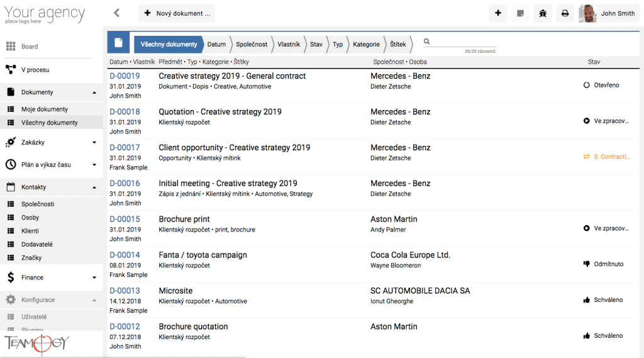Click the Odmítnuto thumbs-down icon

587,264
